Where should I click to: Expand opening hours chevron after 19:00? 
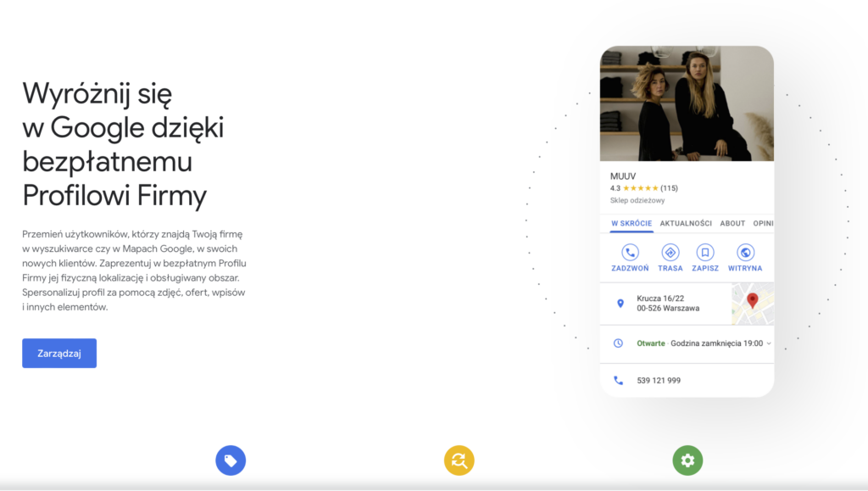pos(769,343)
